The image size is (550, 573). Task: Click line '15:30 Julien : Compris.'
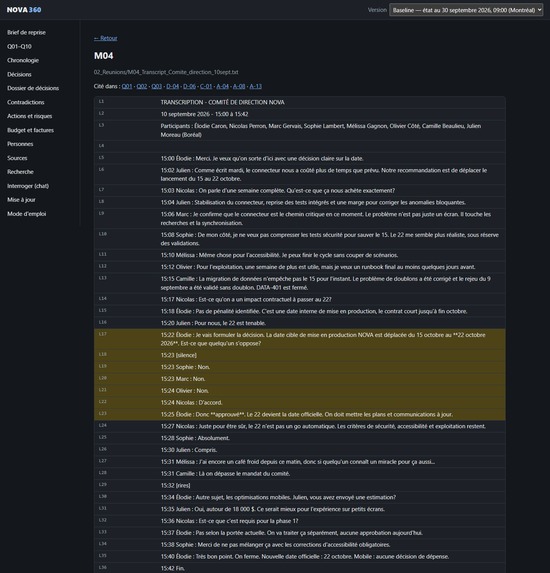point(300,450)
